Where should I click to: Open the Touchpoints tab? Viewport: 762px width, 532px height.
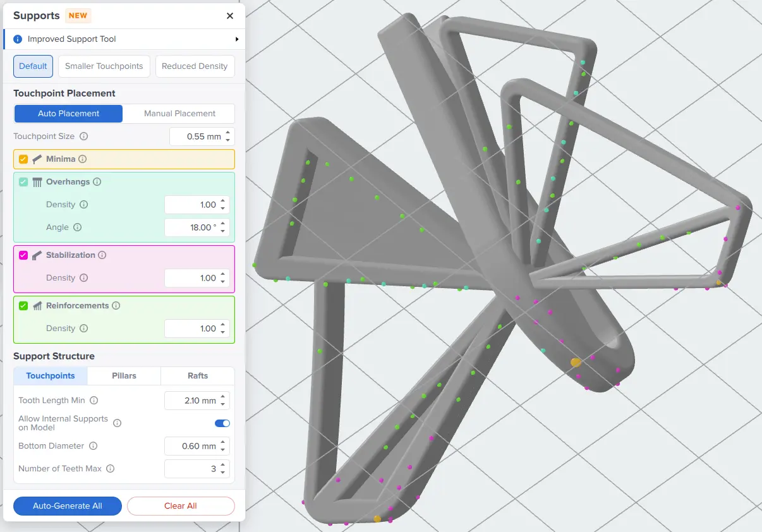pos(51,376)
